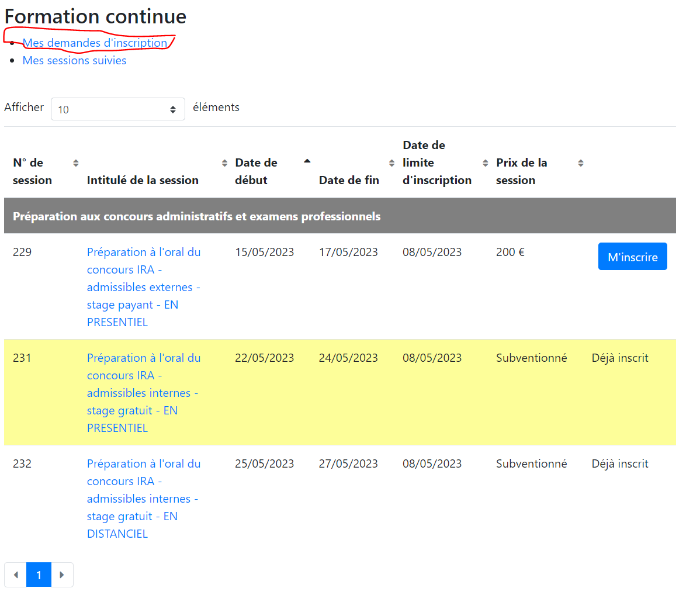Image resolution: width=700 pixels, height=595 pixels.
Task: Open Mes sessions suivies link
Action: (x=75, y=60)
